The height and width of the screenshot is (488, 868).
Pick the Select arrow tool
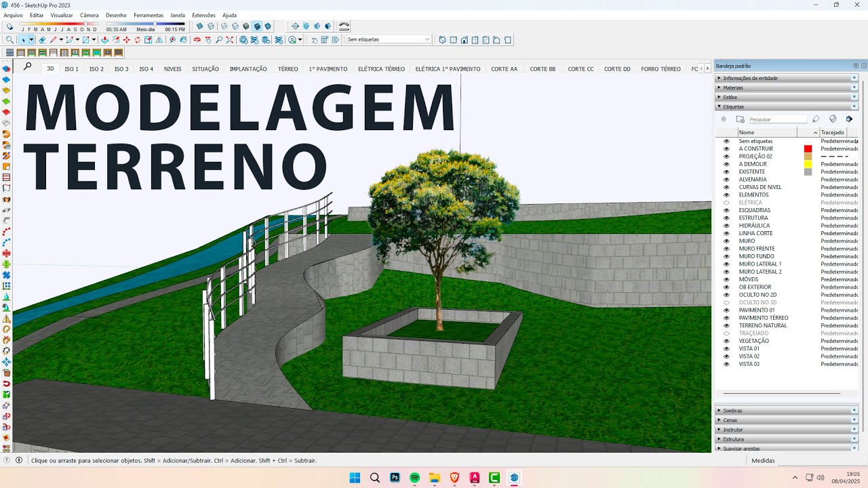(23, 39)
